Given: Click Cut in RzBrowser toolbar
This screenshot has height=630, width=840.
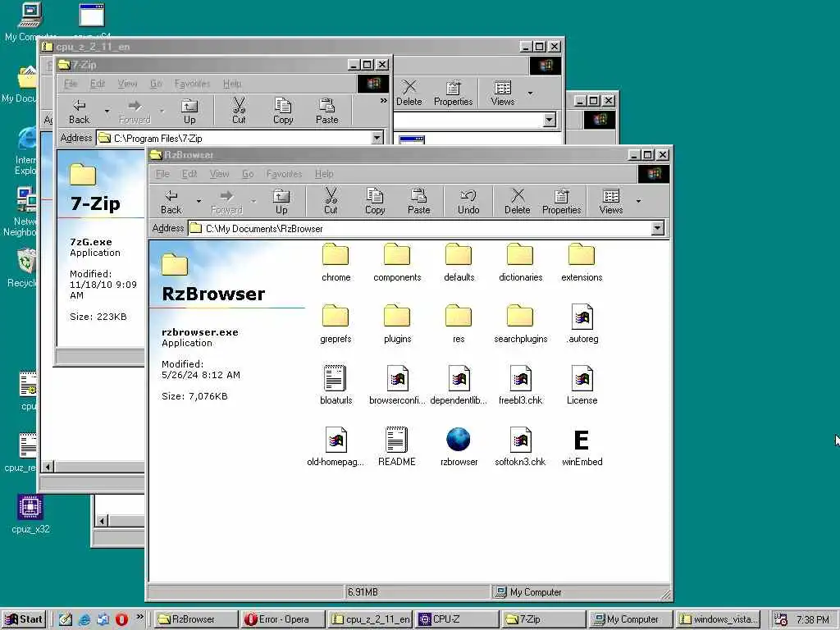Looking at the screenshot, I should click(331, 201).
